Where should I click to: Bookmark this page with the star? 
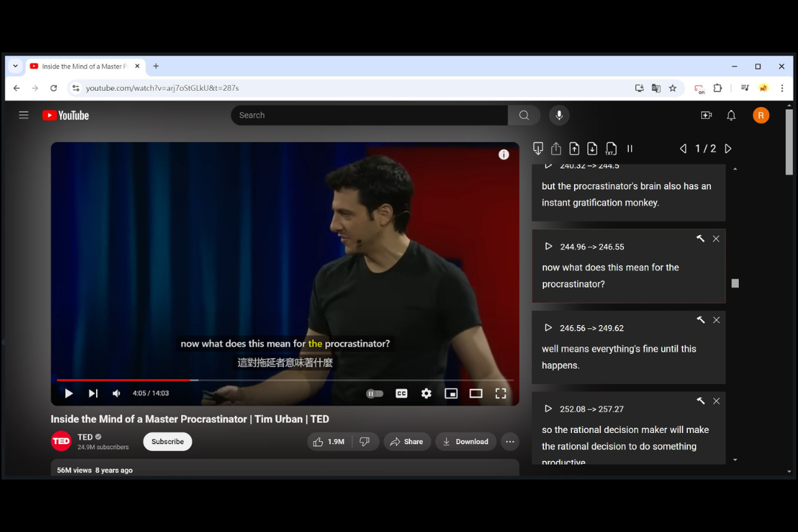(673, 88)
